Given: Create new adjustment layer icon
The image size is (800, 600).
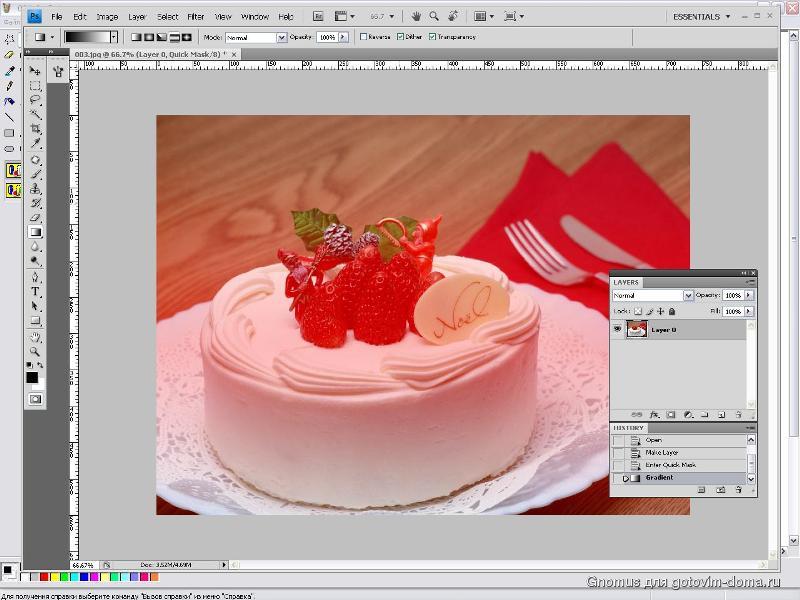Looking at the screenshot, I should 688,415.
